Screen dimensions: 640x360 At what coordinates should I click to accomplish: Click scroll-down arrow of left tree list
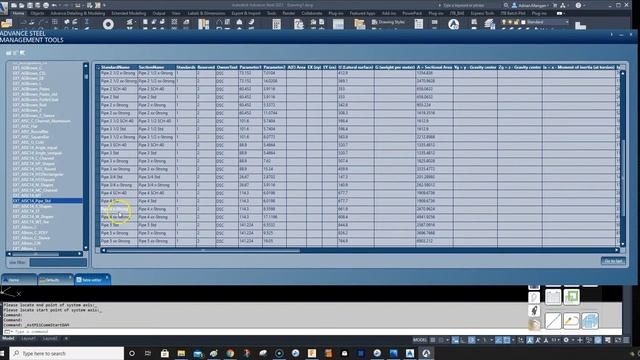click(86, 248)
